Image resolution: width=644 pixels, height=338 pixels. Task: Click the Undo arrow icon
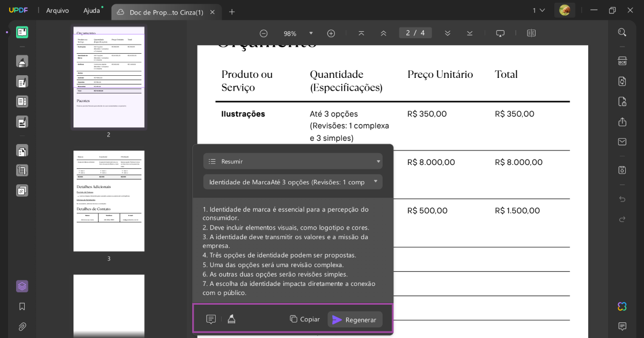pos(622,198)
